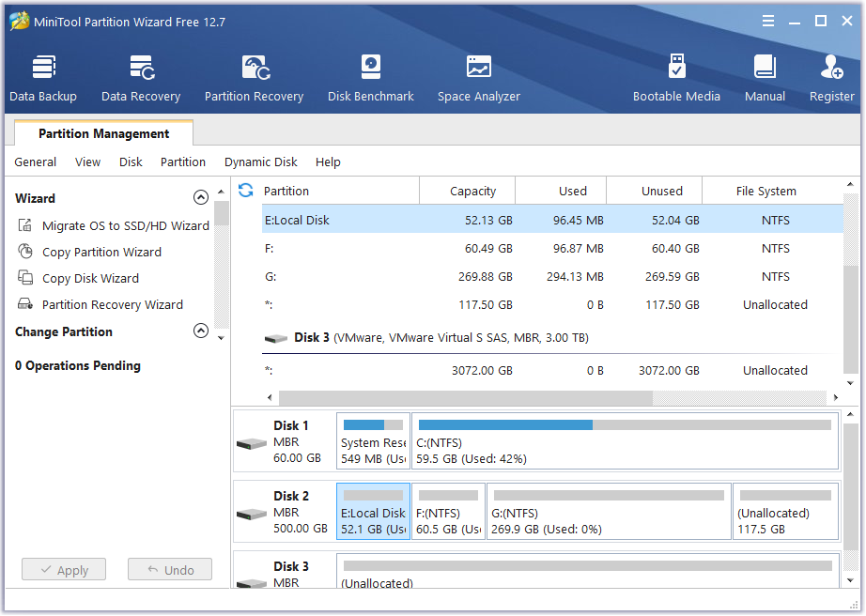Select the E:Local Disk block on Disk 2
This screenshot has height=616, width=866.
373,512
